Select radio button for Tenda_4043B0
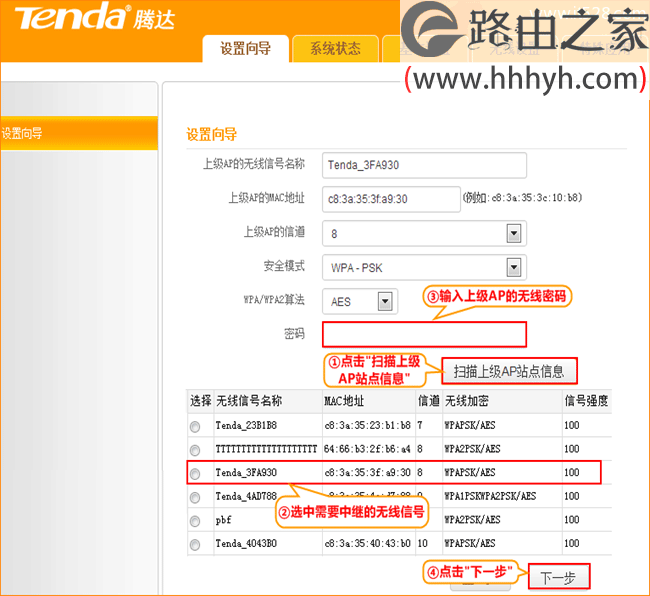The width and height of the screenshot is (650, 596). pos(195,544)
